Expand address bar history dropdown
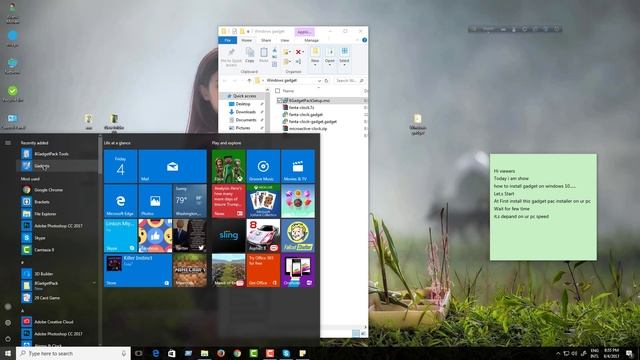This screenshot has width=640, height=360. 319,80
